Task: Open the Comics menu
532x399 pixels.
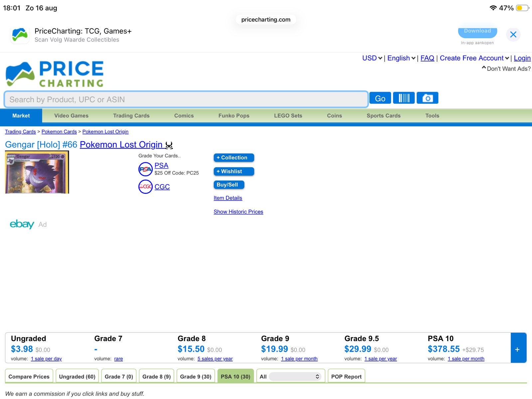Action: pos(184,116)
